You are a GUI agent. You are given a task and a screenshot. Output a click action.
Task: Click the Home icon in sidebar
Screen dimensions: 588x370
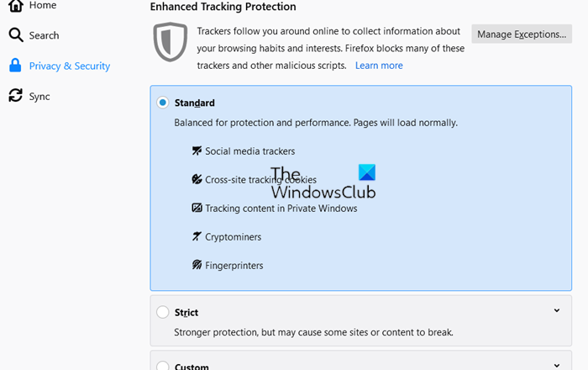click(x=15, y=6)
